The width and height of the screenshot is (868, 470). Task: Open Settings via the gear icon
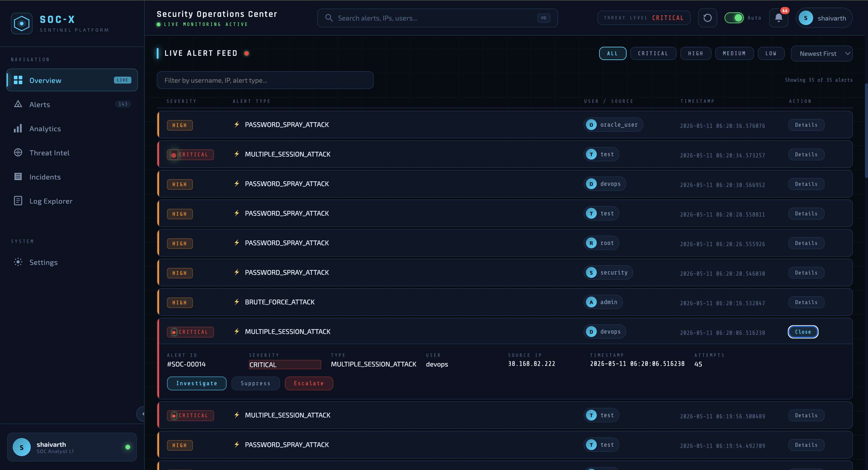click(18, 262)
